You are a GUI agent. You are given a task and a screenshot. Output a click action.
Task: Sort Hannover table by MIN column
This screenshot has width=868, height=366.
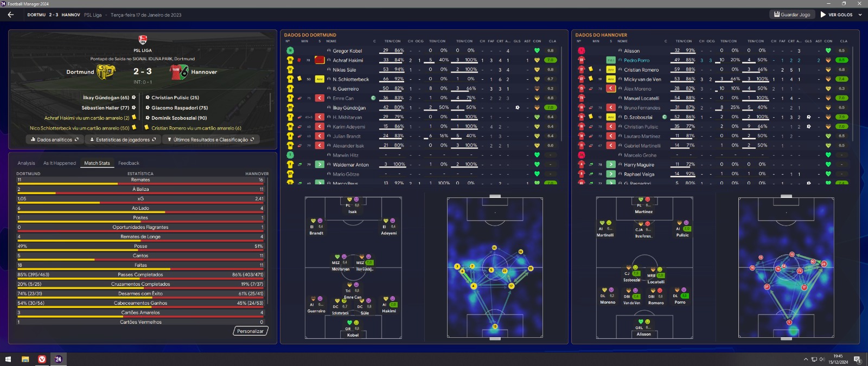(x=596, y=41)
